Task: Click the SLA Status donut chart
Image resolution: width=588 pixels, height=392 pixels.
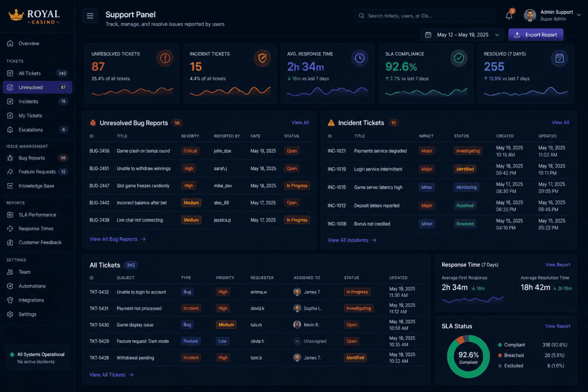Action: [469, 356]
